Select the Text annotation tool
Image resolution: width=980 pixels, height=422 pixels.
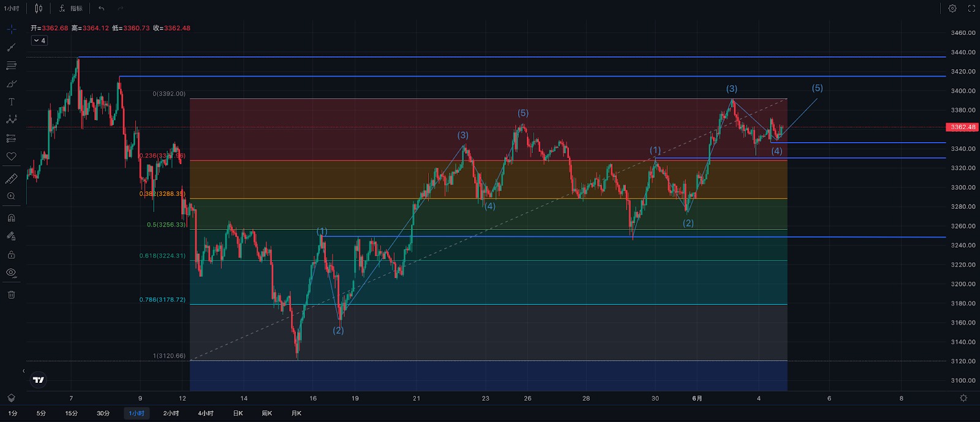pyautogui.click(x=11, y=102)
